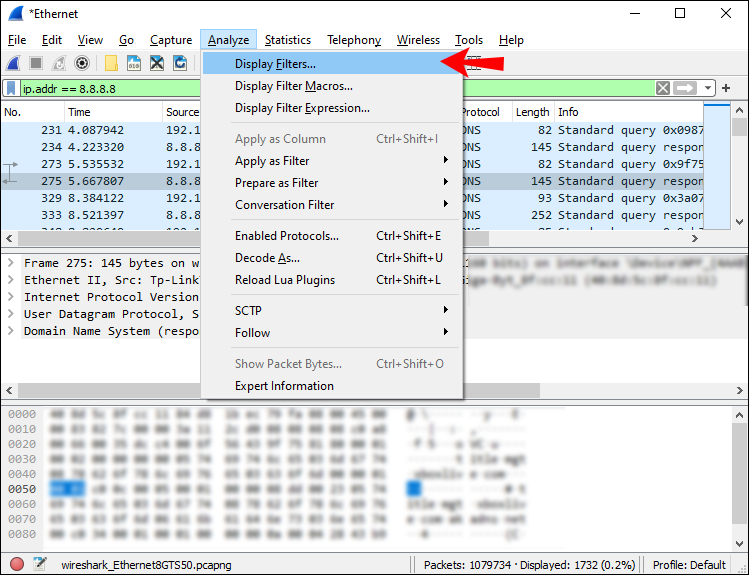Sort by the Source column header
Viewport: 749px width, 575px height.
(x=182, y=112)
